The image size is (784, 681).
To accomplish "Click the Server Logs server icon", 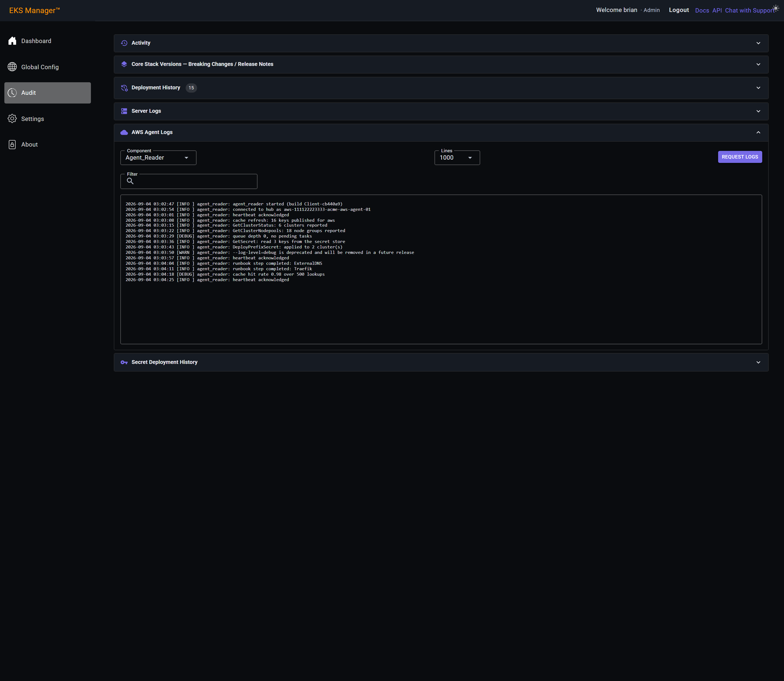I will coord(124,111).
